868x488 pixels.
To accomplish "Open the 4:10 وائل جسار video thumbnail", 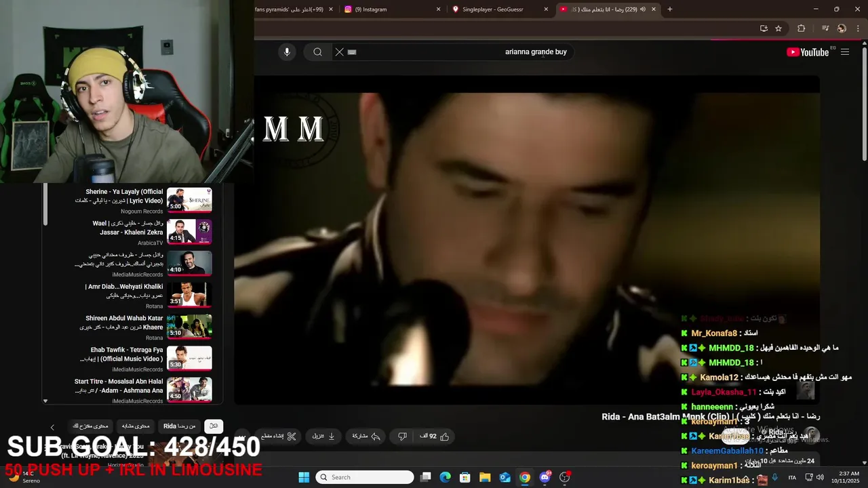I will (x=189, y=264).
